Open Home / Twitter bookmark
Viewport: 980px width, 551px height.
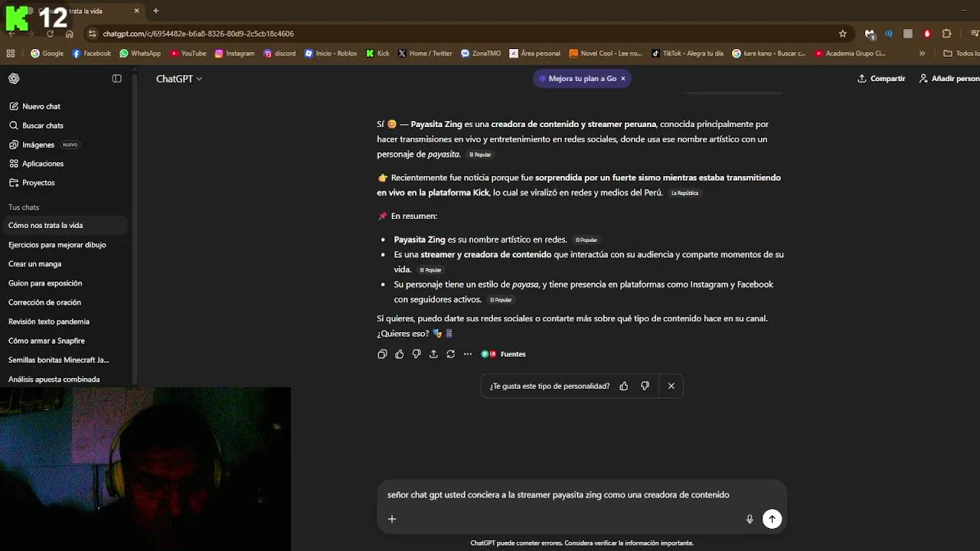pos(425,54)
